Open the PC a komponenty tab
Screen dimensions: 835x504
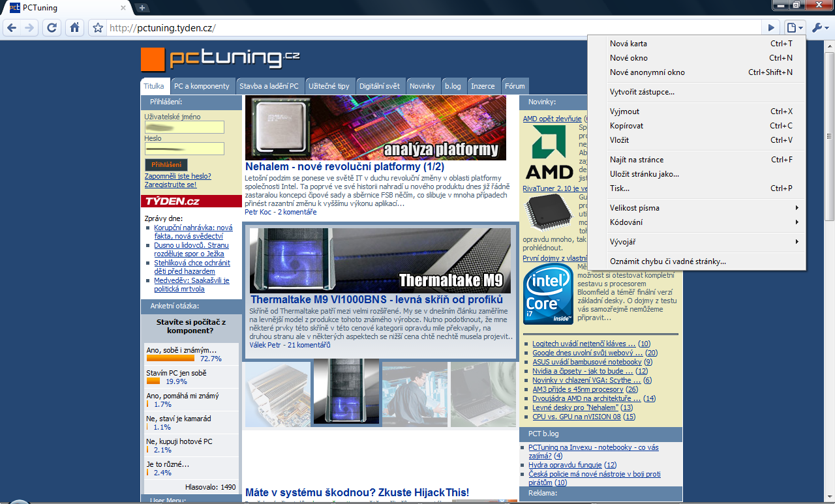202,86
